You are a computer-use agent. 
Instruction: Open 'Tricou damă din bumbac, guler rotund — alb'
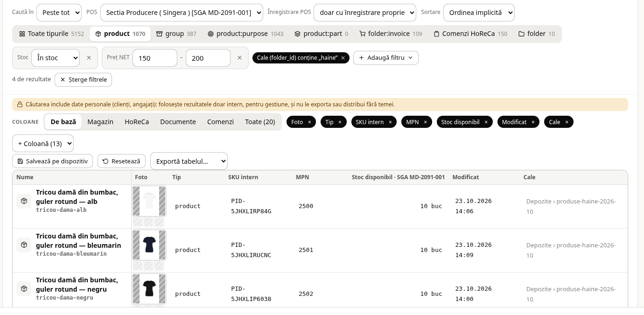(x=77, y=197)
